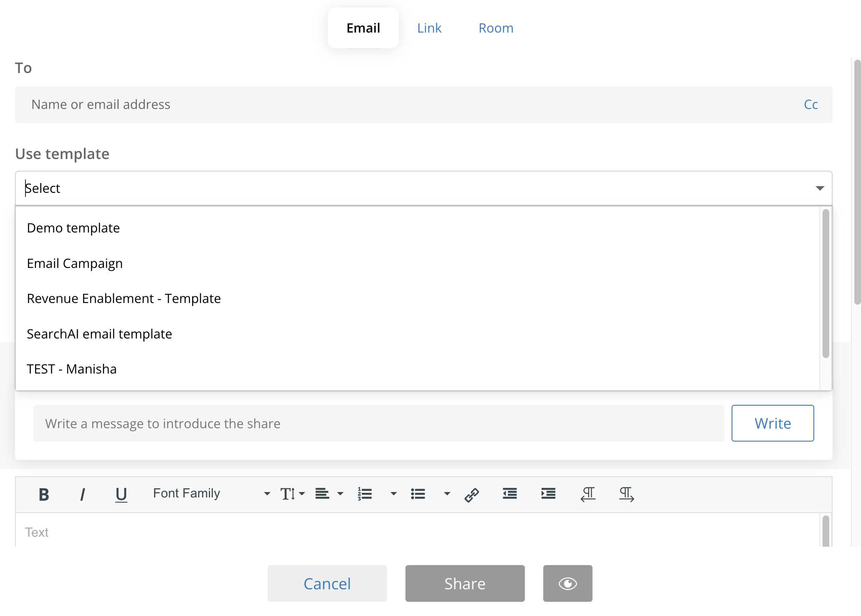Open the font size menu

click(x=292, y=494)
